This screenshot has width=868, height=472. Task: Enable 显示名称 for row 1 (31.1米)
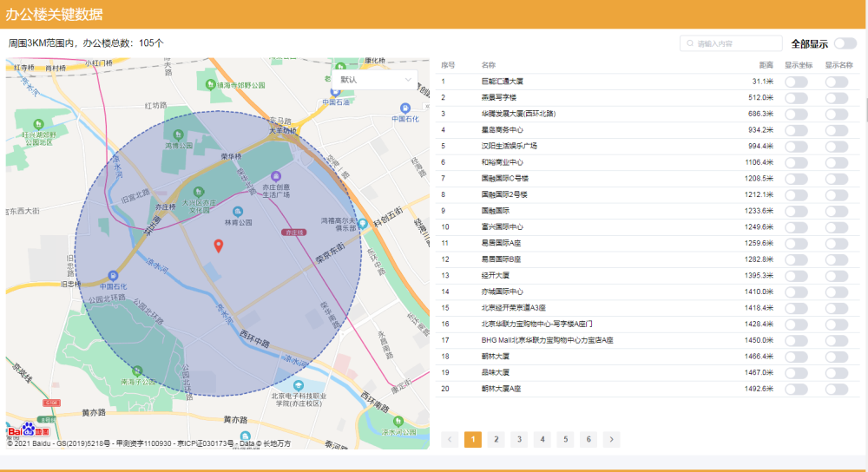pyautogui.click(x=837, y=82)
